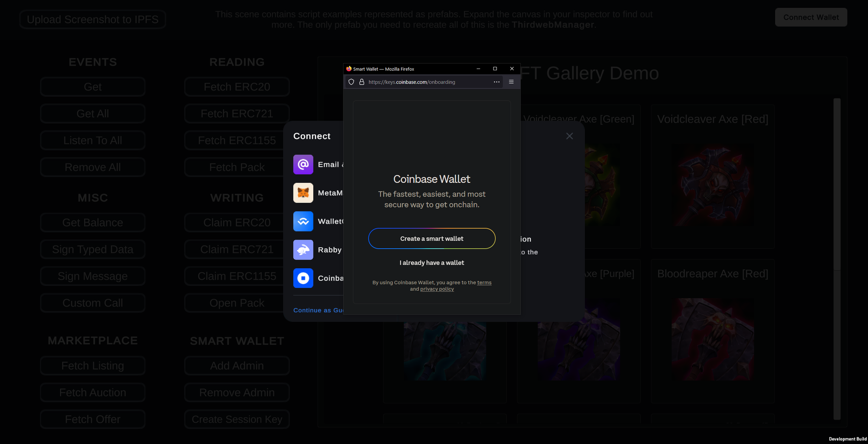Image resolution: width=868 pixels, height=444 pixels.
Task: Click the Fetch Pack button
Action: click(237, 167)
